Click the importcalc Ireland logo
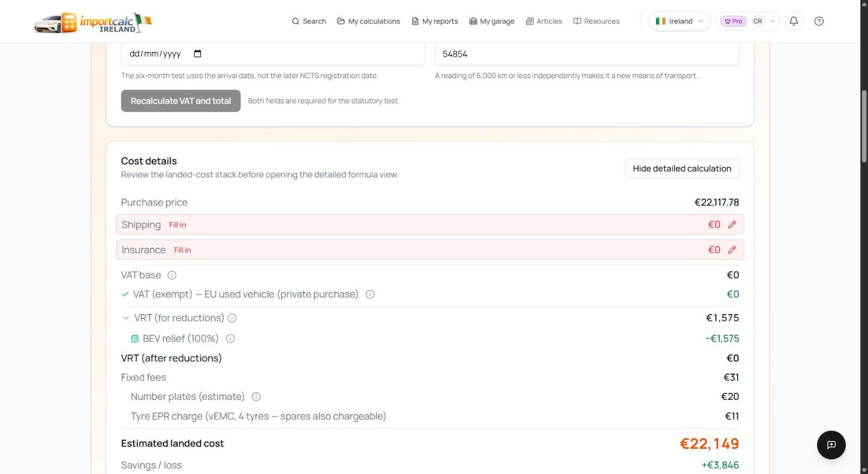 [x=92, y=22]
